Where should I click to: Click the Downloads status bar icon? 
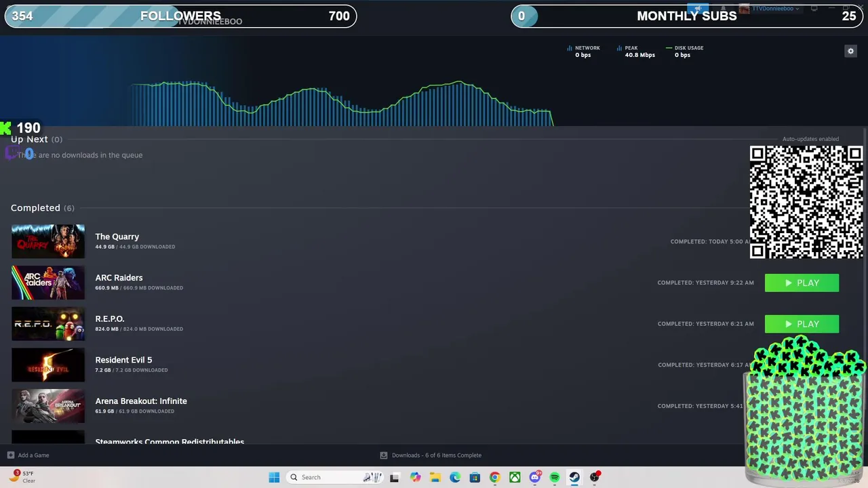coord(384,455)
